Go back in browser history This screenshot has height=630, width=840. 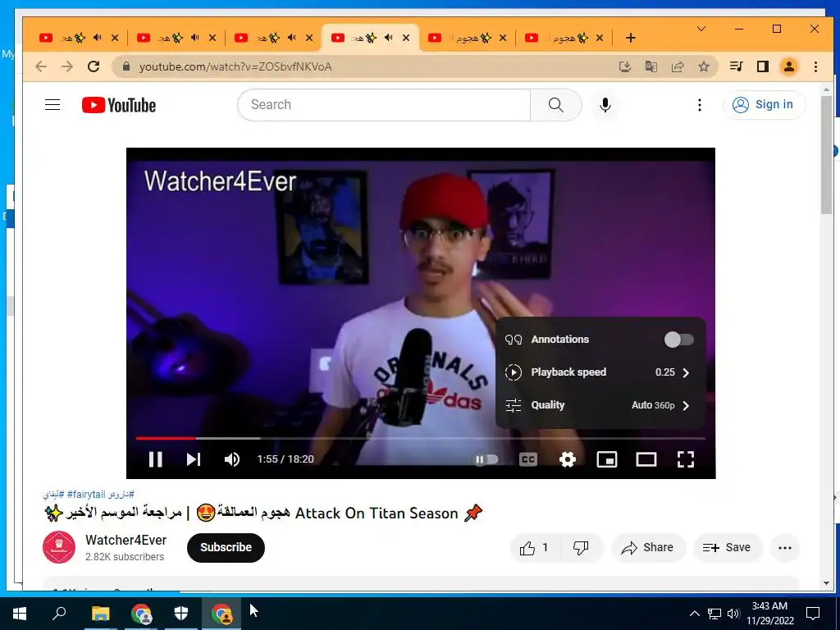pyautogui.click(x=41, y=66)
